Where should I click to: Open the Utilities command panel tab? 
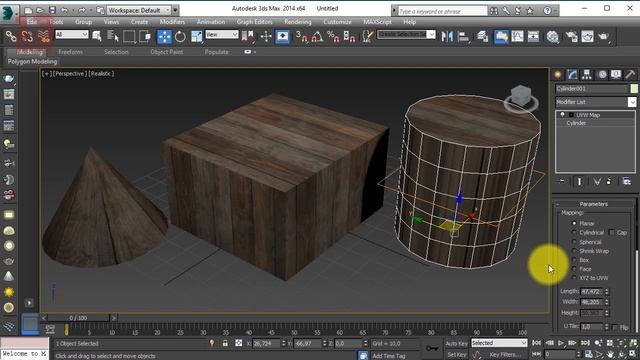630,74
